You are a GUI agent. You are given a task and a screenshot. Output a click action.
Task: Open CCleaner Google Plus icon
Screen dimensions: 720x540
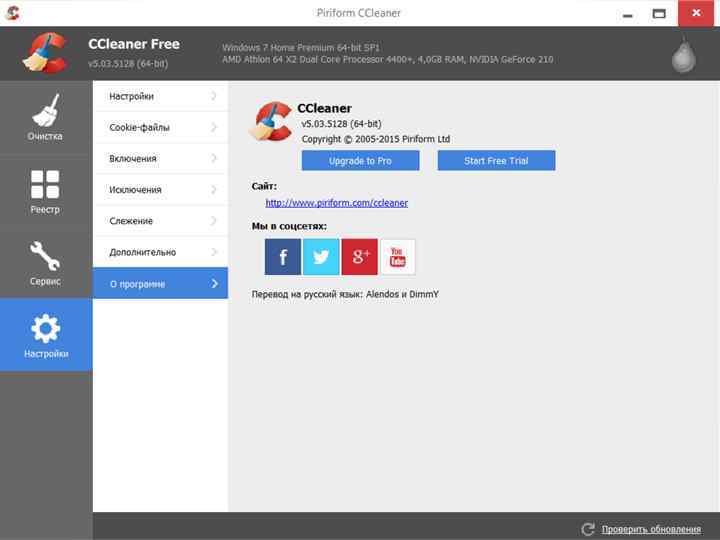(x=360, y=257)
